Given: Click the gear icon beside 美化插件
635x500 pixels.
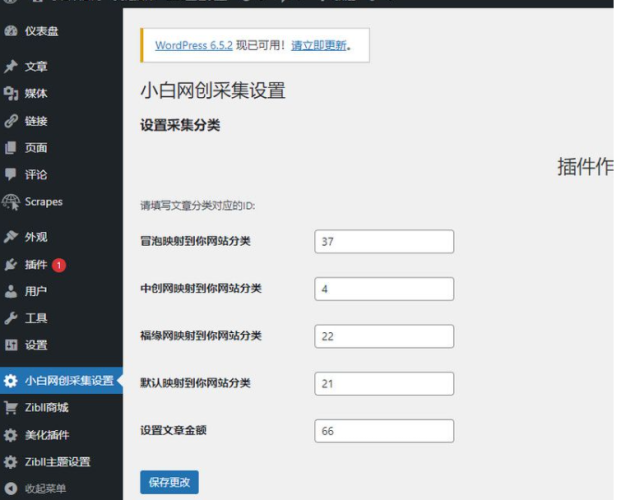Looking at the screenshot, I should (x=11, y=435).
